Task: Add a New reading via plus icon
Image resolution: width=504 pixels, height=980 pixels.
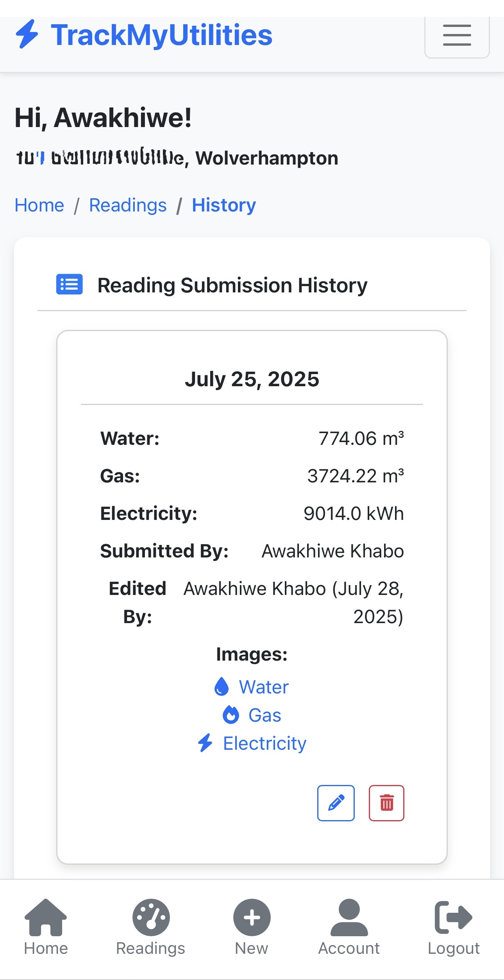Action: point(252,926)
